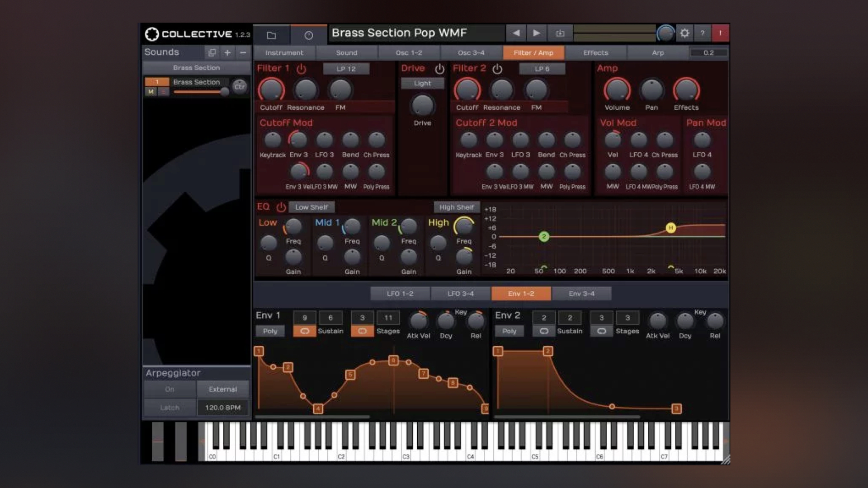Click the Amp Pan knob
Viewport: 868px width, 488px height.
click(x=651, y=90)
